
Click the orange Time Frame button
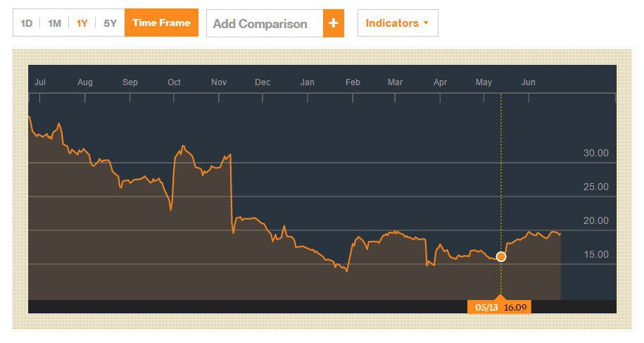(x=161, y=23)
